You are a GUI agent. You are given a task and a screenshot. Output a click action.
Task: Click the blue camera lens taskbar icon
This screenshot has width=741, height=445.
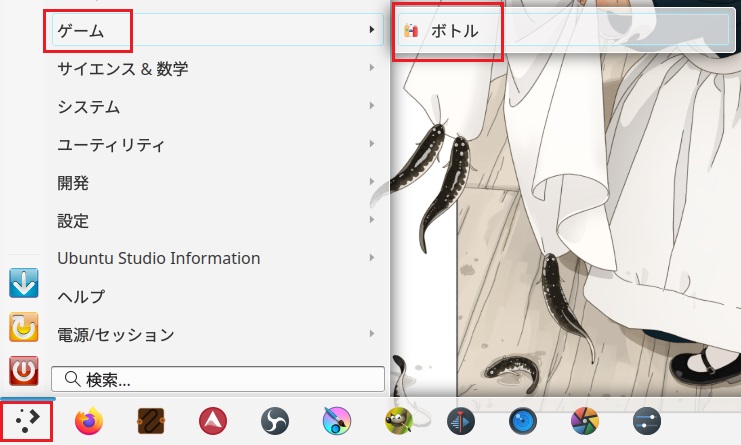click(x=523, y=422)
